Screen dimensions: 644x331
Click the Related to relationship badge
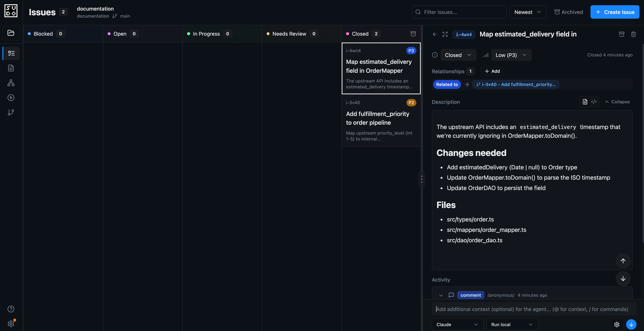coord(447,84)
